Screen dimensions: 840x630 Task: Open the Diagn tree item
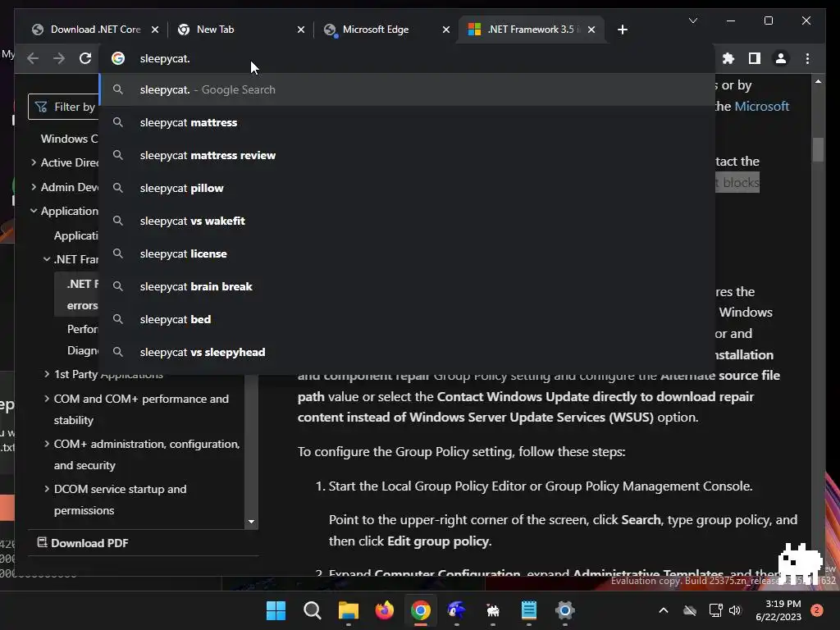click(83, 350)
